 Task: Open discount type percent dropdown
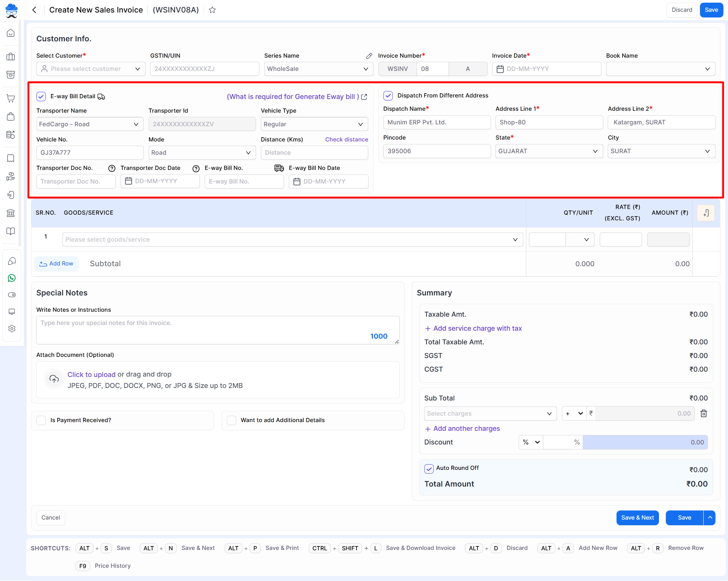pos(531,443)
